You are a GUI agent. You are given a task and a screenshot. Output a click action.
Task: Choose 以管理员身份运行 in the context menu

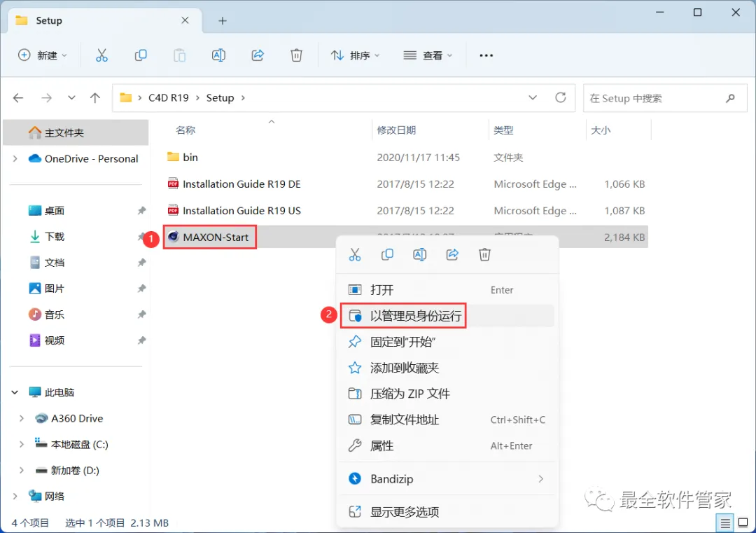447,316
